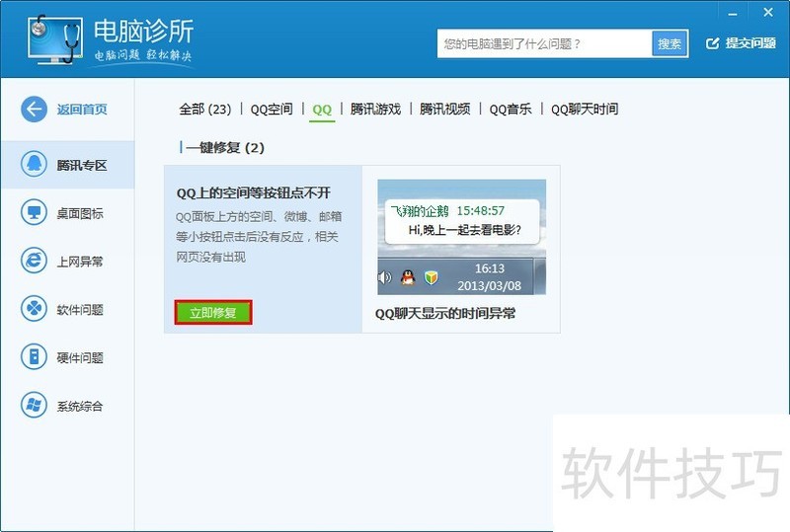Click the QQ上的空间等按钮点不开 heading
The width and height of the screenshot is (790, 532).
tap(254, 192)
